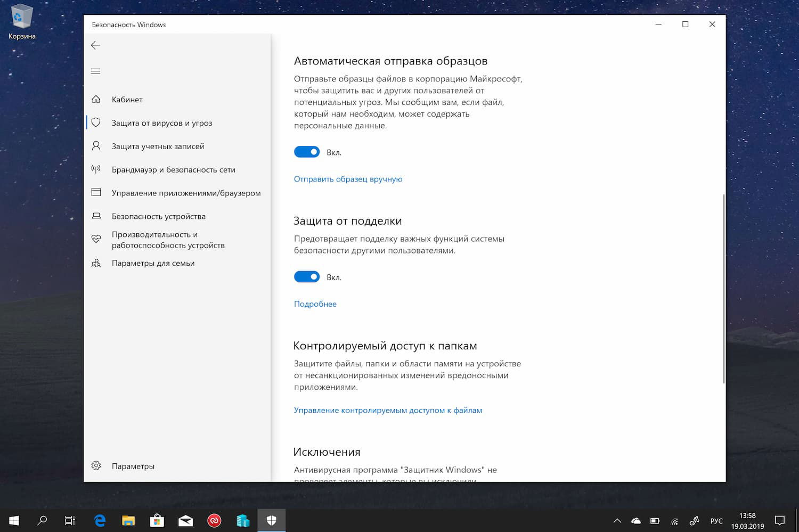Go to Кабинет home page

click(127, 99)
